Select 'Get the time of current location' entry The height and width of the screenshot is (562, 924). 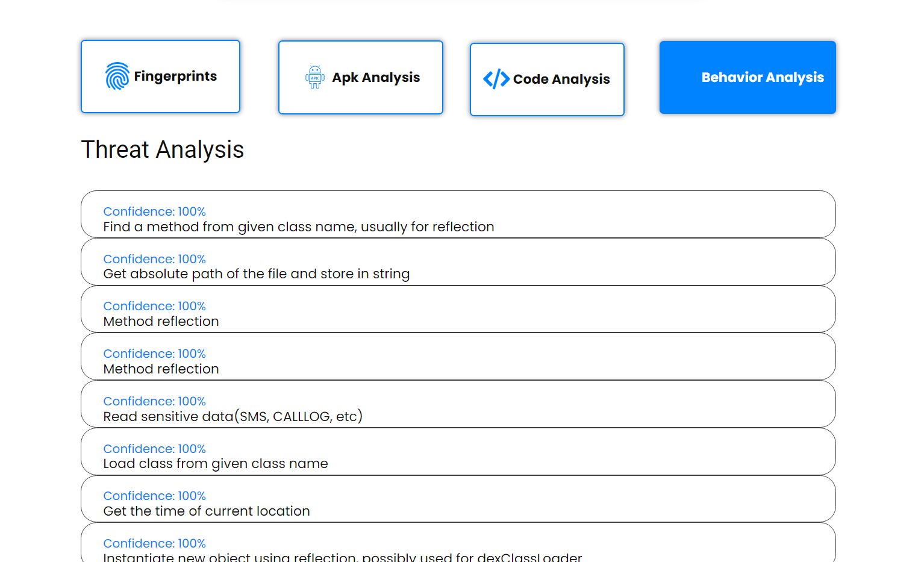pos(458,499)
